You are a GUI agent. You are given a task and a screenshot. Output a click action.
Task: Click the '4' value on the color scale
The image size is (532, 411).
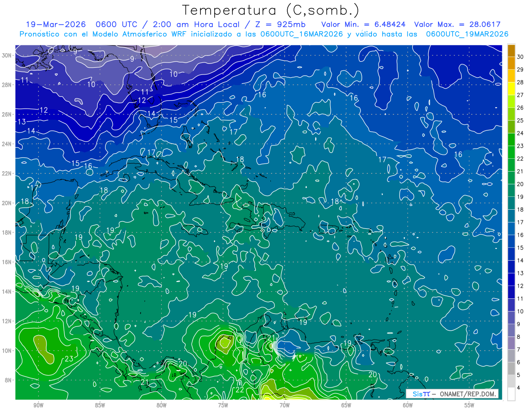[519, 388]
